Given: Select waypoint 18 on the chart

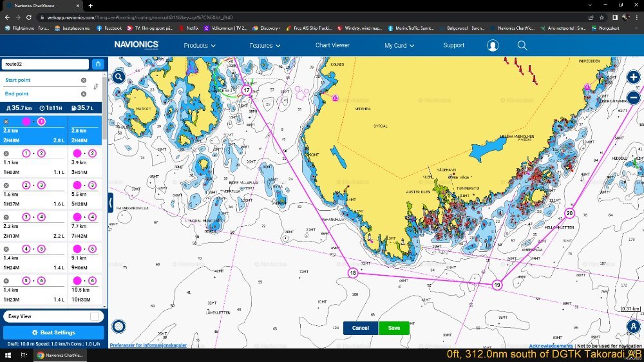Looking at the screenshot, I should tap(353, 273).
